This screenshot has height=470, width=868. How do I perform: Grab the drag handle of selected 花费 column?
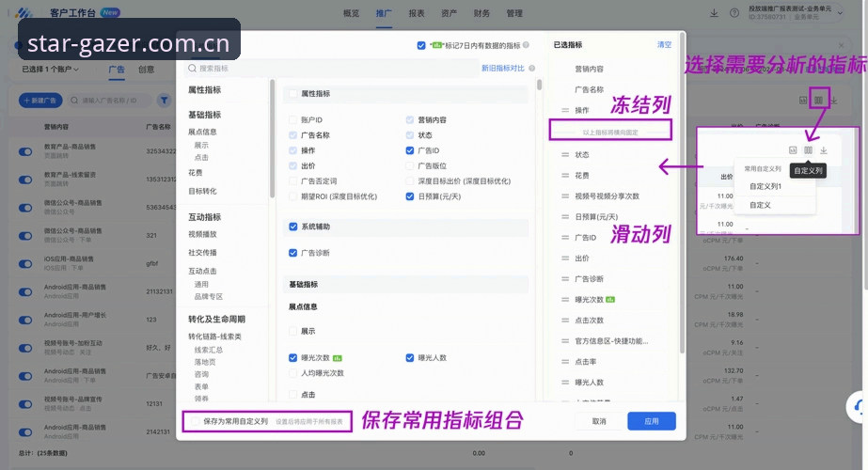click(565, 176)
